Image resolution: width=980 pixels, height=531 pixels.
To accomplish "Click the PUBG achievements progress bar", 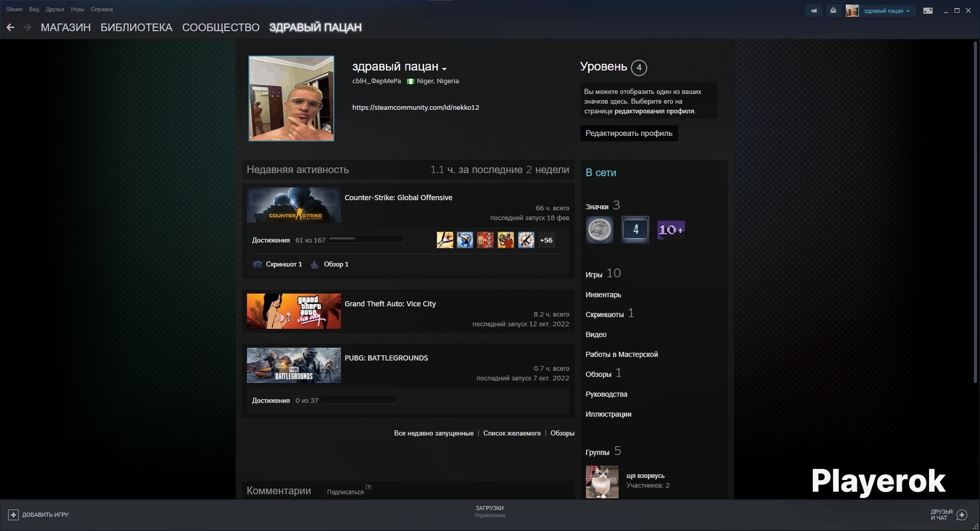I will tap(358, 400).
